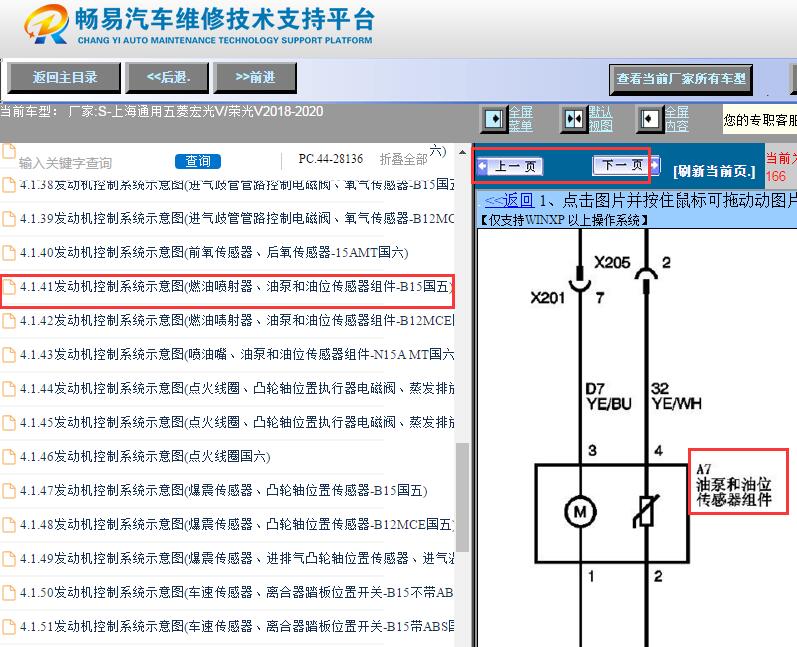This screenshot has width=797, height=647.
Task: Click the YE/WH wire label
Action: (677, 404)
